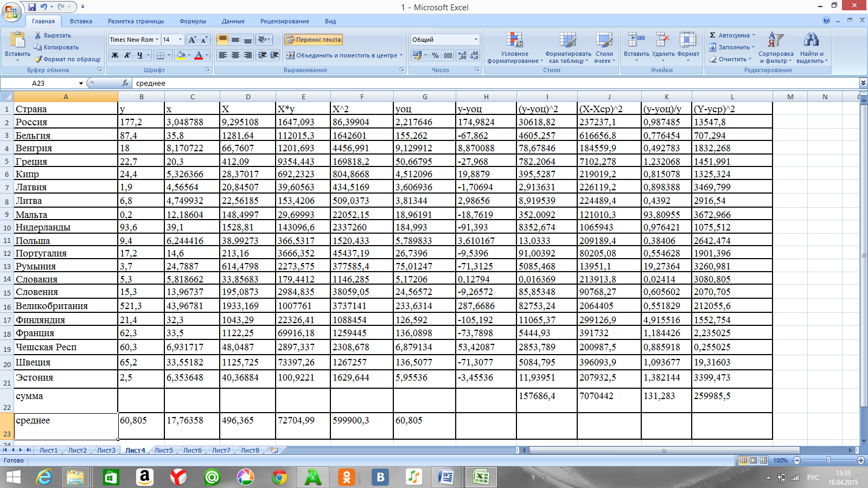Click the increase font size icon
Screen dimensions: 868x488
192,40
